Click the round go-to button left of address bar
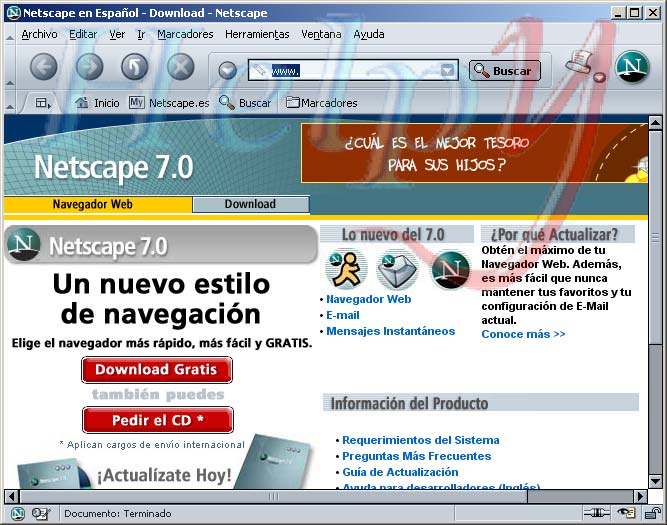667x525 pixels. pos(228,70)
